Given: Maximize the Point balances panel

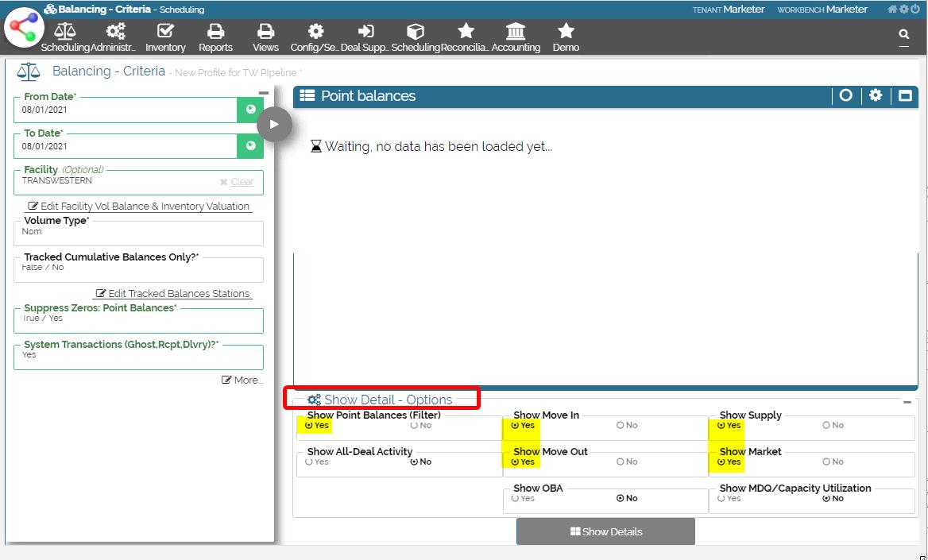Looking at the screenshot, I should point(905,95).
